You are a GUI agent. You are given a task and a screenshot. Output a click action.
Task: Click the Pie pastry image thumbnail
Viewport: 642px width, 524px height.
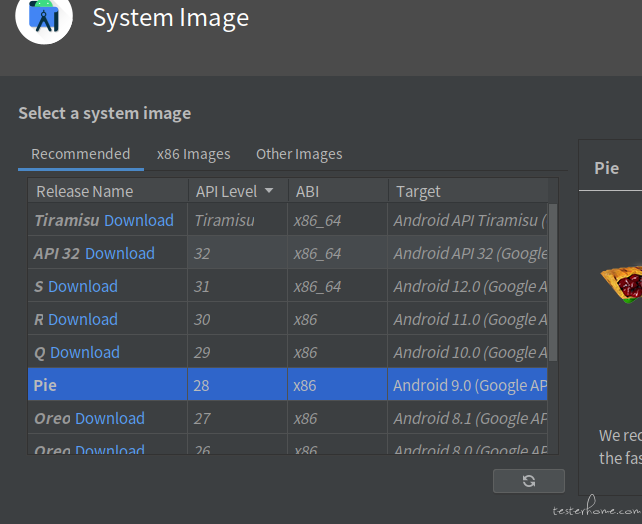point(621,284)
